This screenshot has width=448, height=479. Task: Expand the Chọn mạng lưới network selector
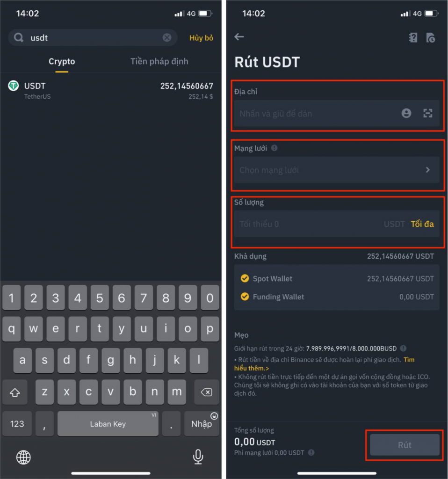(x=337, y=170)
